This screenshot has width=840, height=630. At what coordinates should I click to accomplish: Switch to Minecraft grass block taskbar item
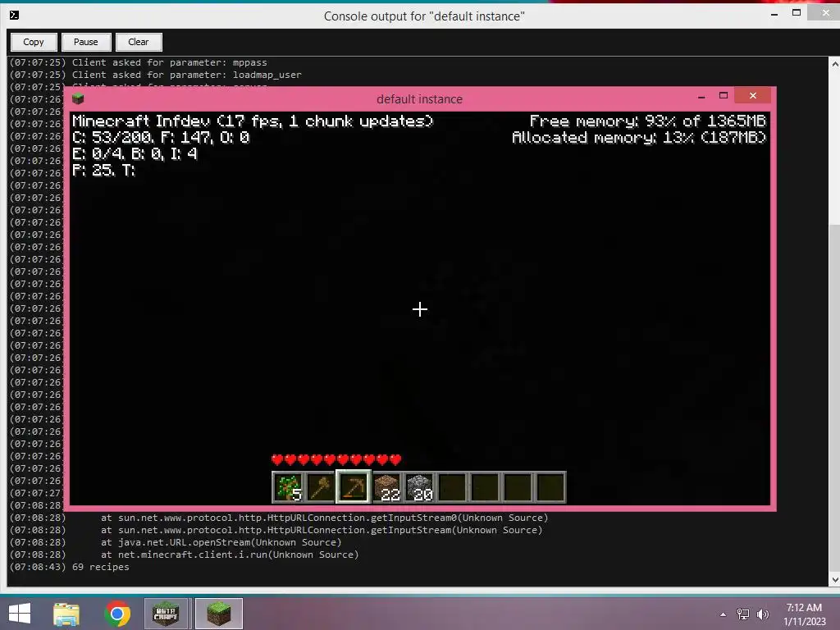pos(218,614)
